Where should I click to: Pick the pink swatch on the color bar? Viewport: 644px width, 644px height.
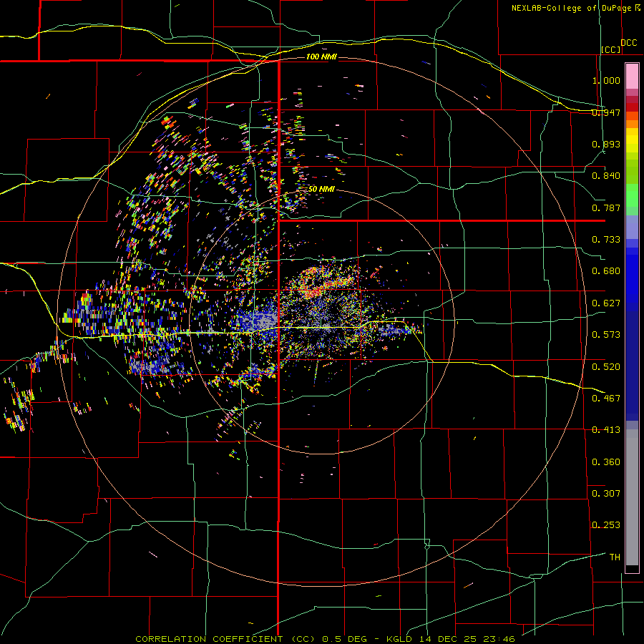[632, 76]
